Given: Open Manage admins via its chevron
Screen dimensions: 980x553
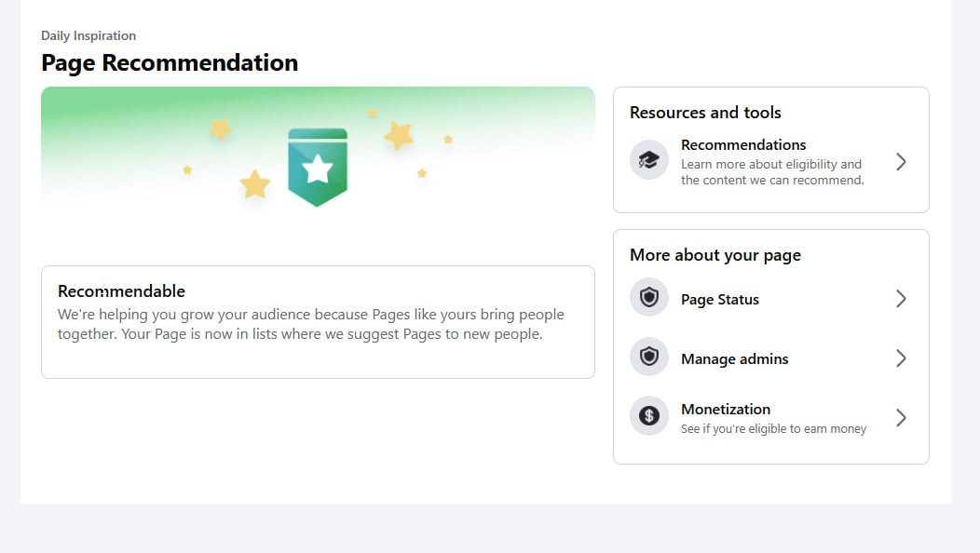Looking at the screenshot, I should pyautogui.click(x=901, y=358).
